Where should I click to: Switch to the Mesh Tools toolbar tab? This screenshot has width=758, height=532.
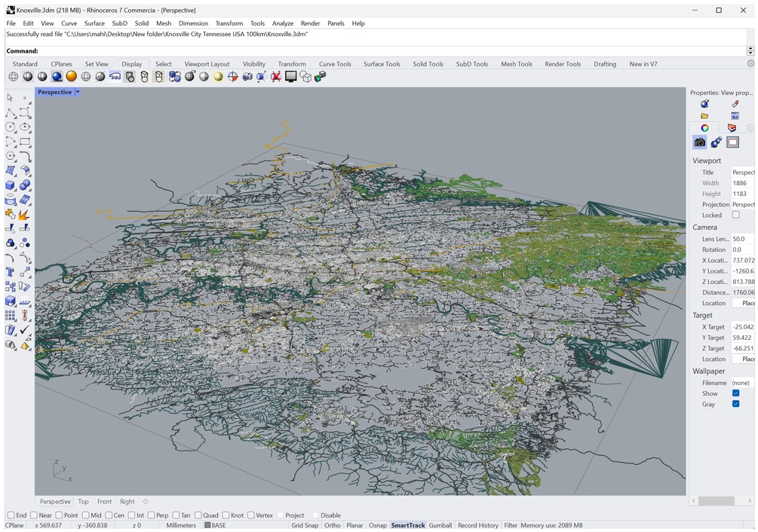click(517, 64)
